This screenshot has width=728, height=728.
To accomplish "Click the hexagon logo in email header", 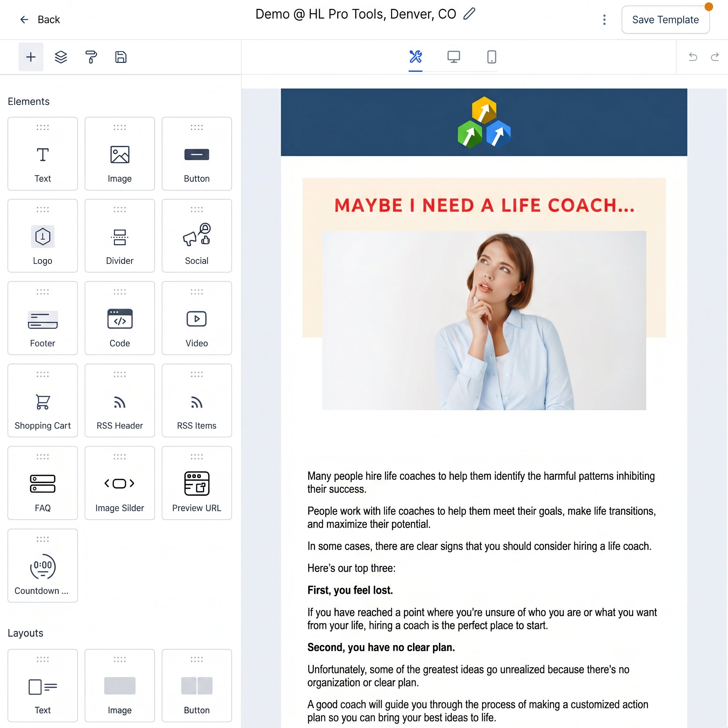I will coord(484,123).
